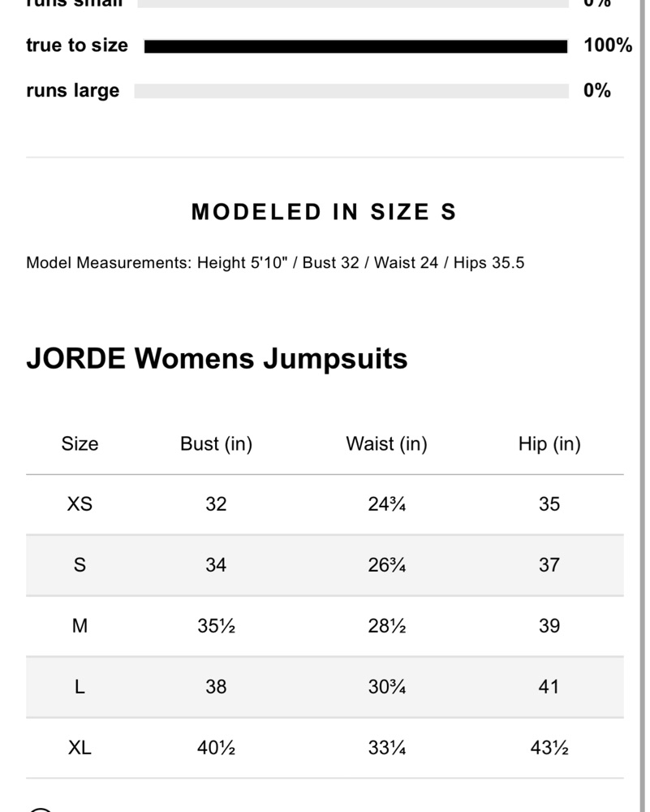This screenshot has height=812, width=650.
Task: Click the Model Measurements text line
Action: tap(275, 263)
